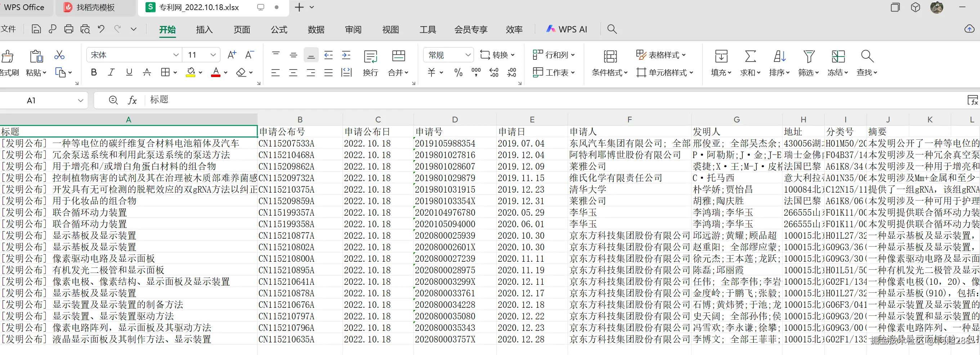
Task: Switch to the View (视图) tab
Action: tap(391, 29)
